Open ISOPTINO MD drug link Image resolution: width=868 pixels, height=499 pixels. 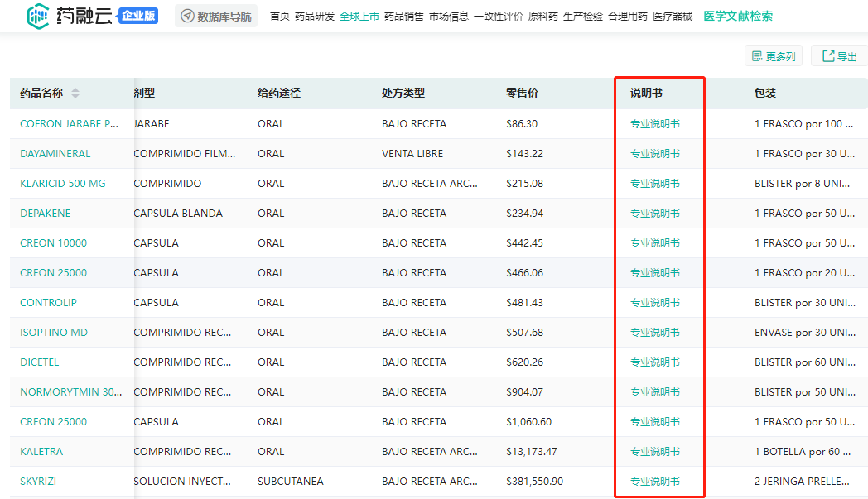54,333
